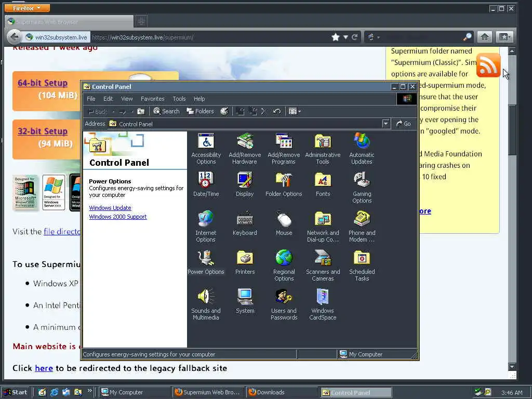Bookmark the page with star icon

(x=336, y=37)
